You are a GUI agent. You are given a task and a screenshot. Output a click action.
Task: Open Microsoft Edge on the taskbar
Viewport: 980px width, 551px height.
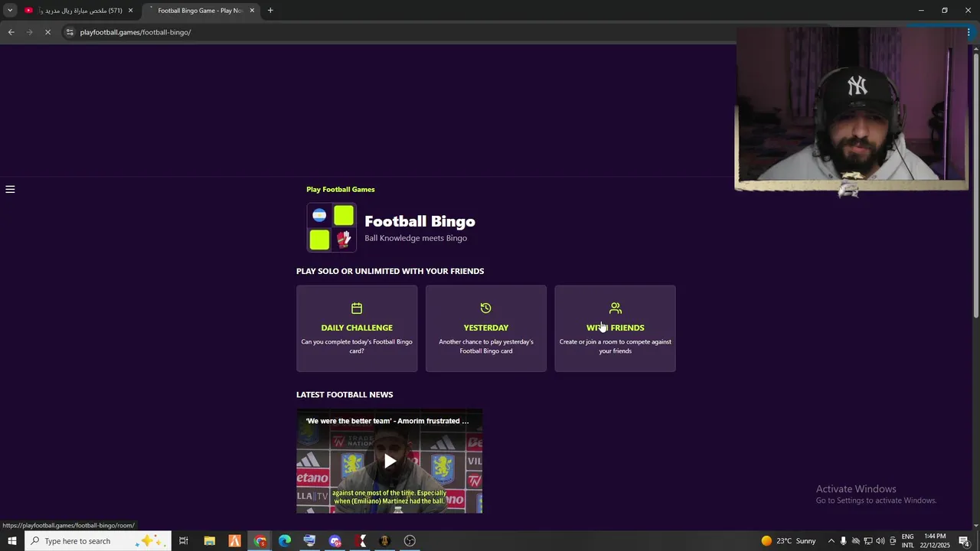[285, 541]
